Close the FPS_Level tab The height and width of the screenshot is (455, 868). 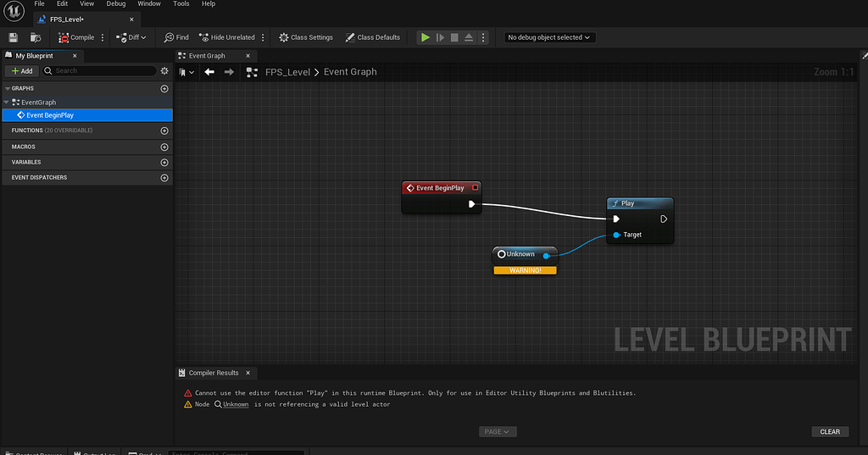point(131,19)
